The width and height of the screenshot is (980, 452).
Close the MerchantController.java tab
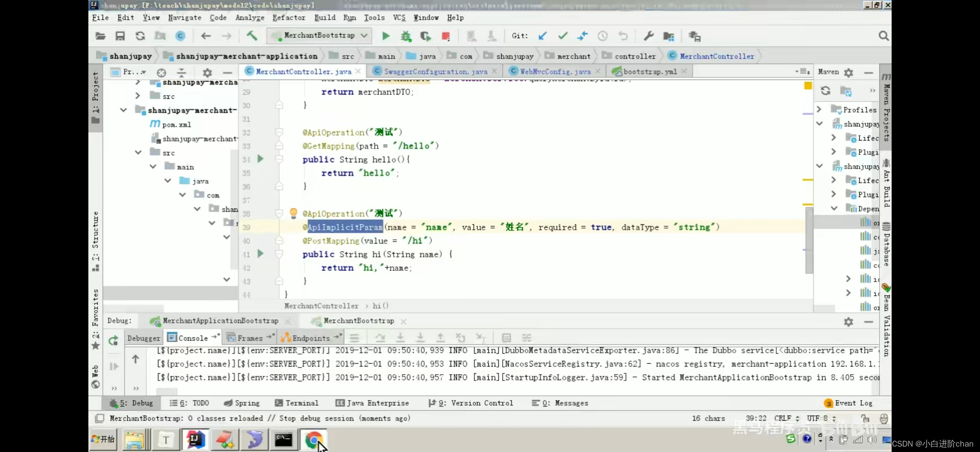coord(358,72)
